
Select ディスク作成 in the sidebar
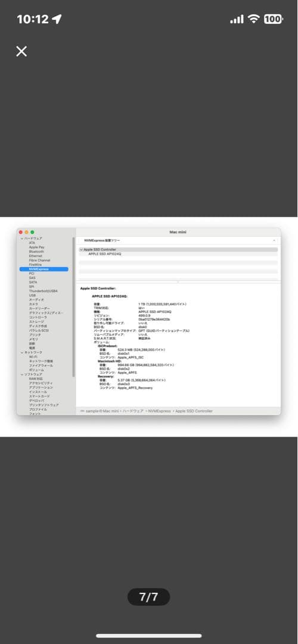pos(38,326)
